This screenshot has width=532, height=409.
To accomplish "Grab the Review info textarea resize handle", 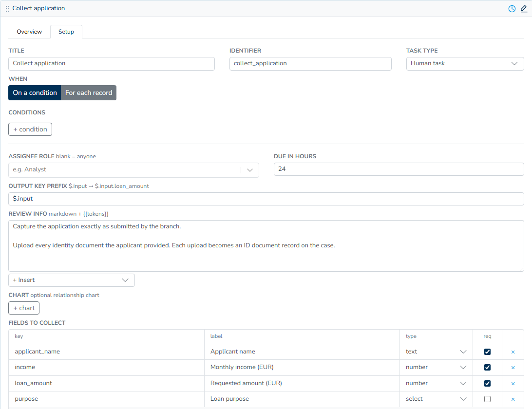I will 521,269.
